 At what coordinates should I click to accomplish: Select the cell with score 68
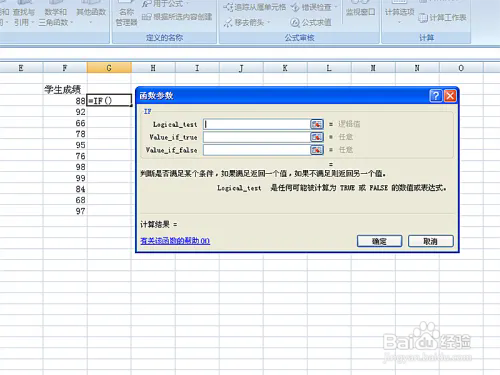(65, 200)
